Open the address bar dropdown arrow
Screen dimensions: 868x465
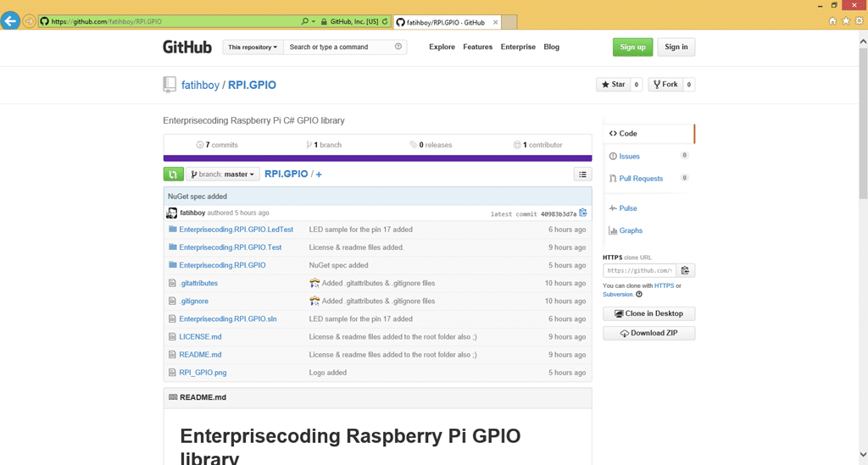pos(314,21)
